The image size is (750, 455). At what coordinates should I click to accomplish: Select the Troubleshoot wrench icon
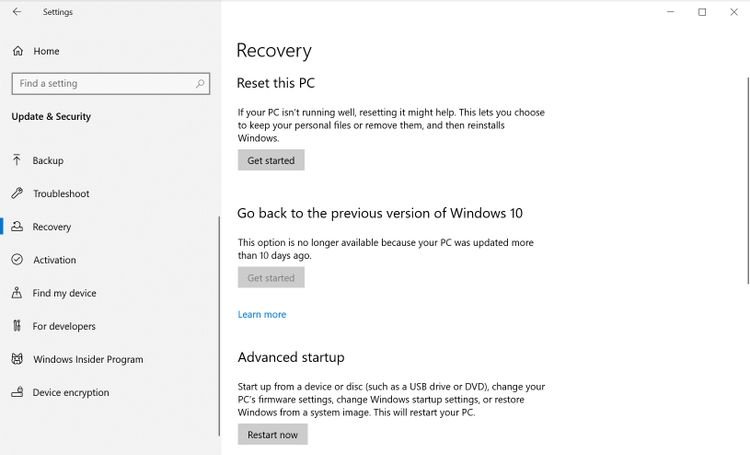coord(17,193)
